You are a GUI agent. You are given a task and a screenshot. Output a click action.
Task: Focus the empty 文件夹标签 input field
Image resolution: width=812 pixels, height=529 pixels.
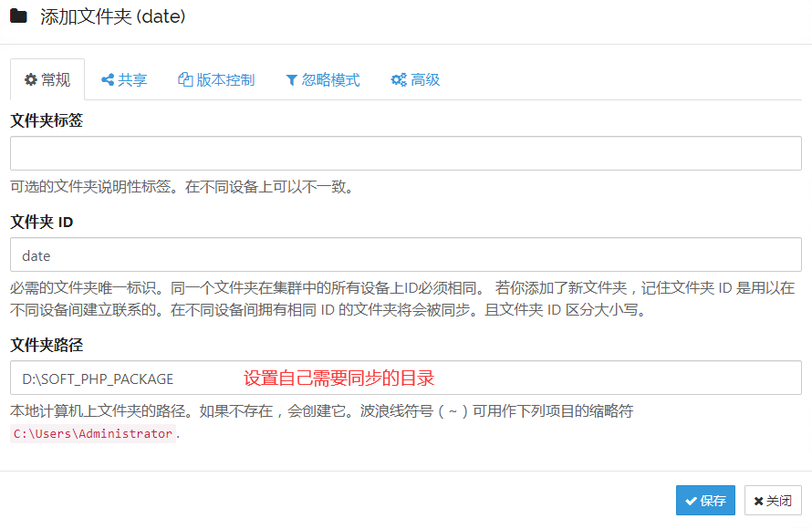[405, 153]
